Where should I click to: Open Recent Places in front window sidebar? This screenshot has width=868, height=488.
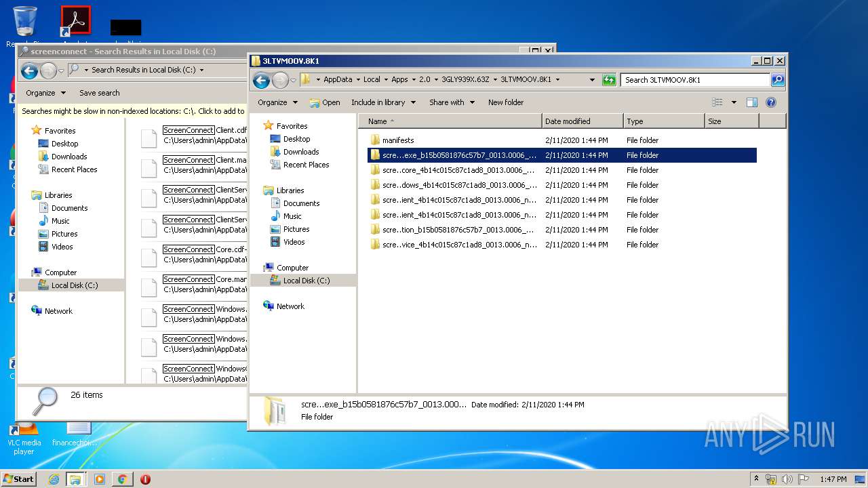tap(306, 165)
